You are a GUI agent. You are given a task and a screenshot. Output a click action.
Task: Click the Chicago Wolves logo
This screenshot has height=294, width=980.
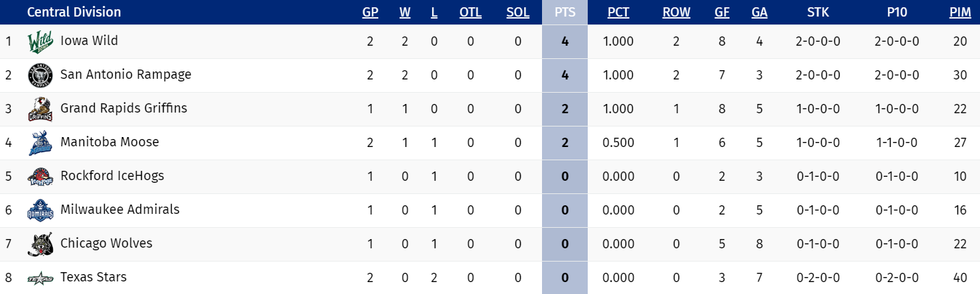pyautogui.click(x=40, y=244)
